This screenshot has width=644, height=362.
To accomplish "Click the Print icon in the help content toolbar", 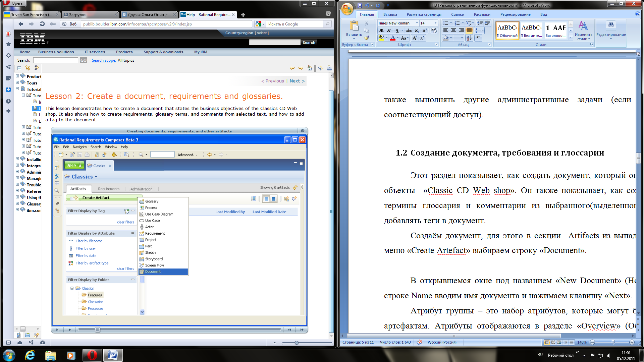I will point(329,68).
